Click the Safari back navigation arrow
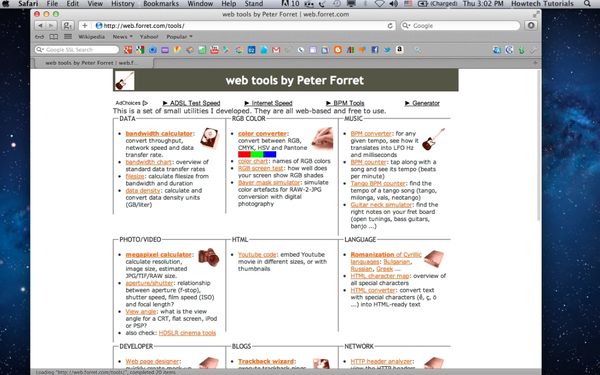The image size is (600, 375). pos(40,26)
